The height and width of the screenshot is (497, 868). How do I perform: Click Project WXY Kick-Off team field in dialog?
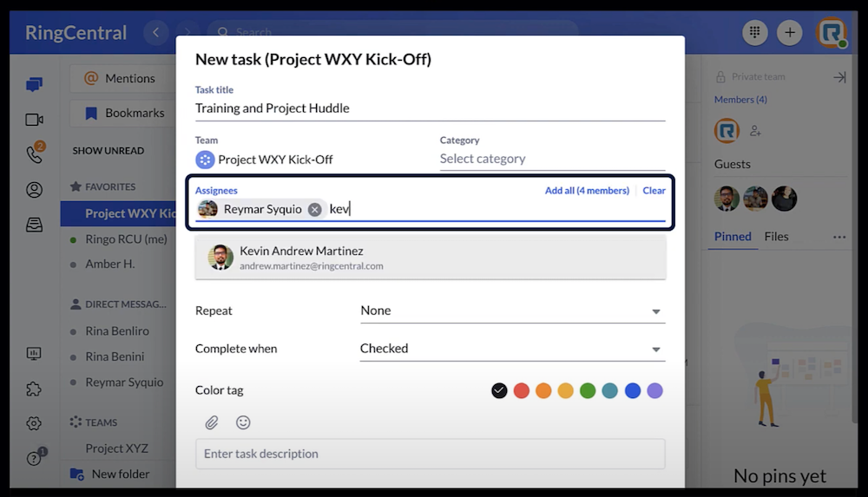pos(264,160)
